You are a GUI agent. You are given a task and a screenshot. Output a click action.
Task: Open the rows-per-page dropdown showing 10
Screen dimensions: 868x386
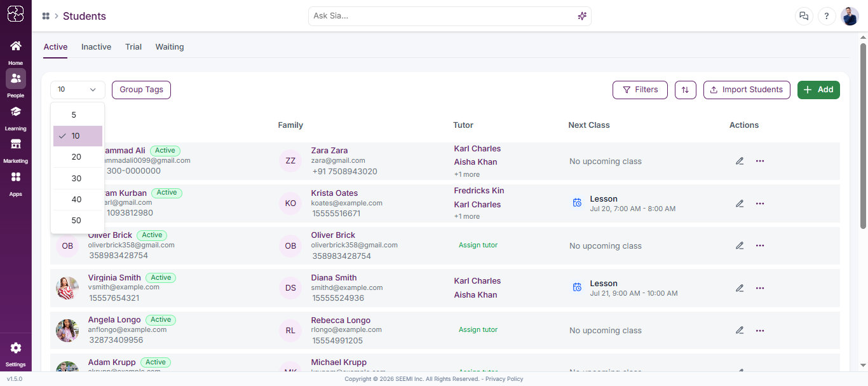78,90
